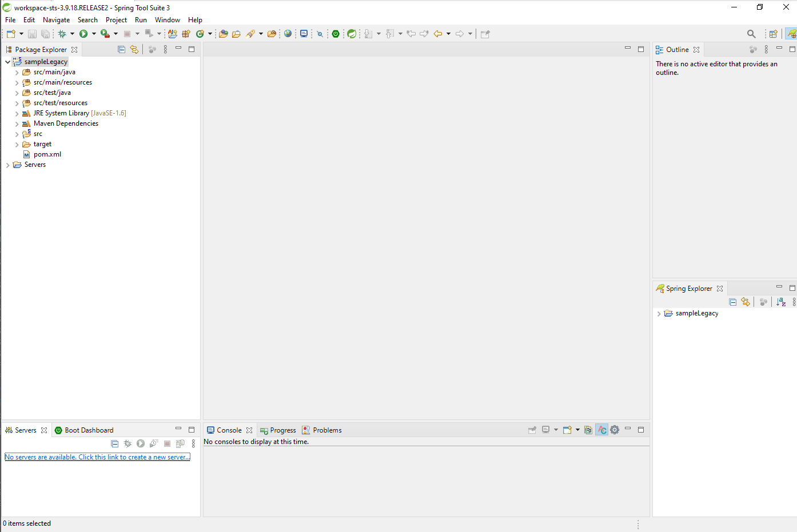This screenshot has height=532, width=797.
Task: Click the Spring leaf relaunch icon
Action: click(352, 34)
